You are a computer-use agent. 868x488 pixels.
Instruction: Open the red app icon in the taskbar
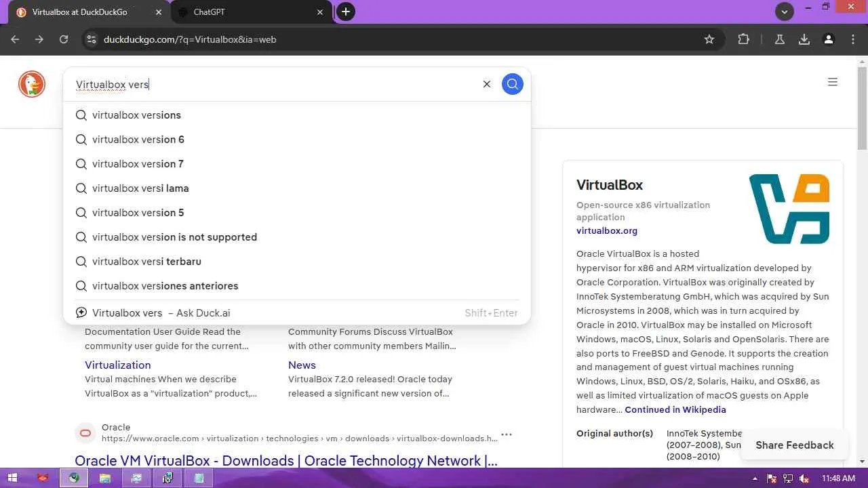point(43,478)
